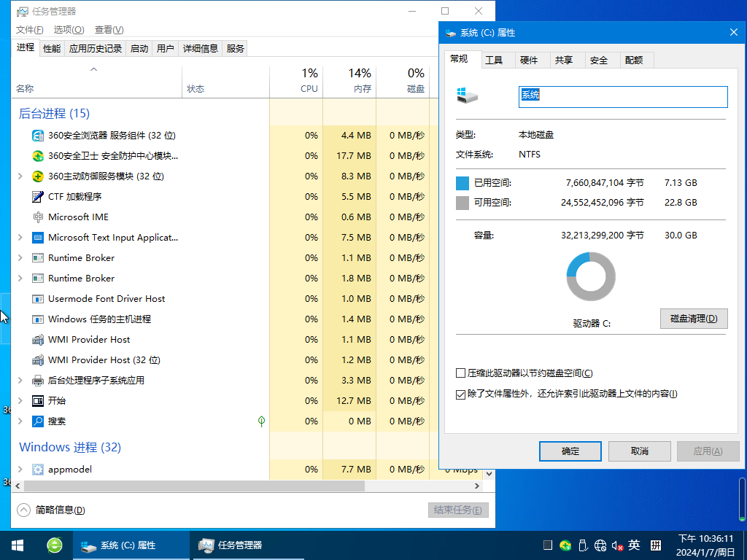Expand the 后台处理程序子系统应用 row
Viewport: 747px width, 560px height.
click(20, 381)
